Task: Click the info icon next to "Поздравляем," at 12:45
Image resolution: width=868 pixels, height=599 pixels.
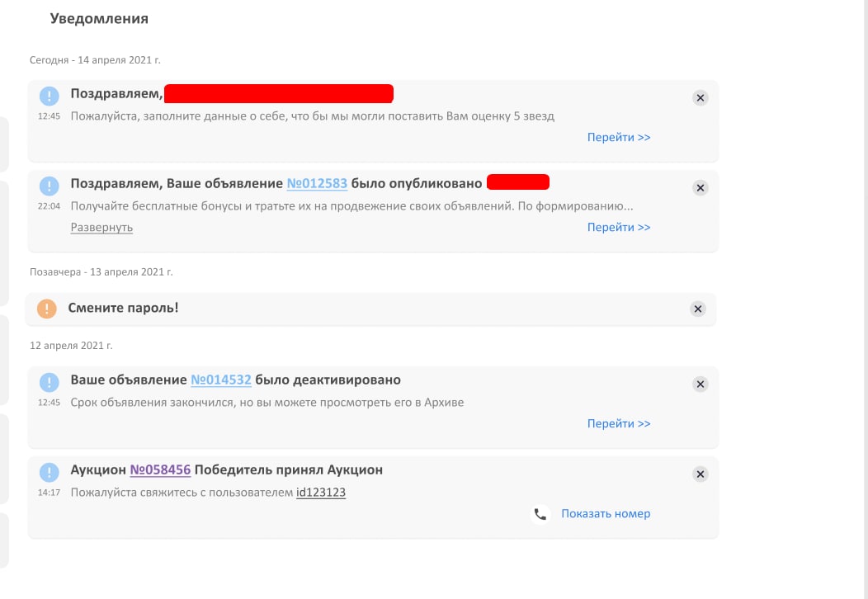Action: [x=50, y=96]
